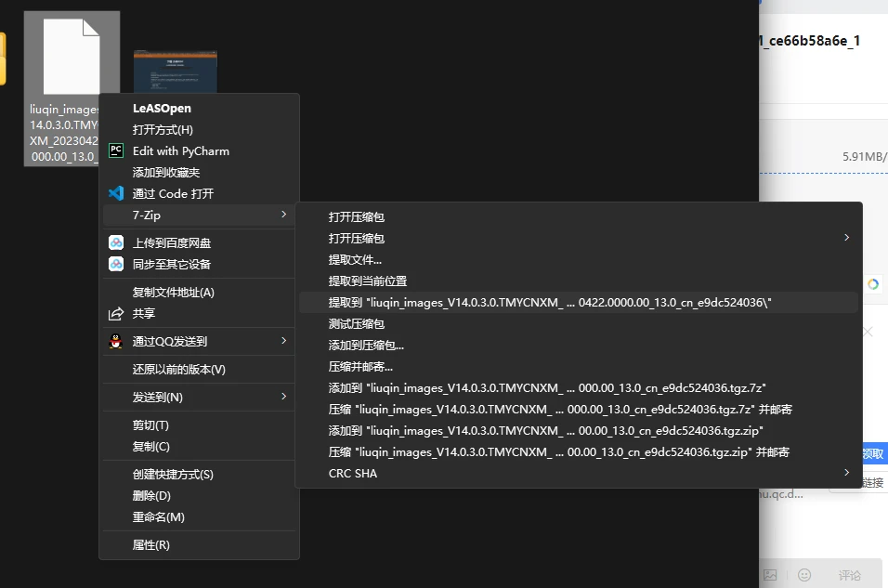Image resolution: width=888 pixels, height=588 pixels.
Task: Open the CRC SHA entry
Action: tap(579, 474)
